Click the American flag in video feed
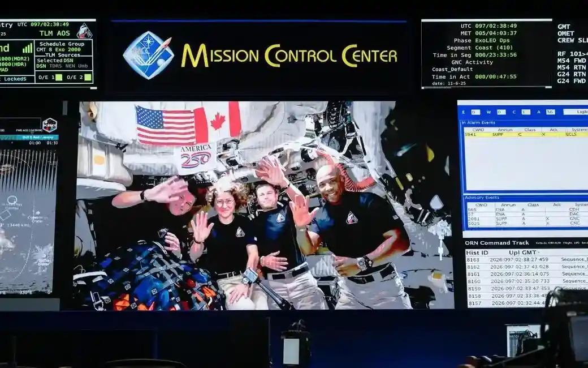Viewport: 588px width, 368px height. tap(165, 125)
